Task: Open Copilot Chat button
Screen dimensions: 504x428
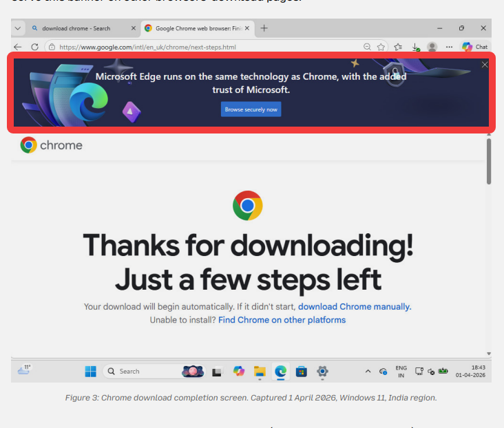Action: [x=475, y=47]
